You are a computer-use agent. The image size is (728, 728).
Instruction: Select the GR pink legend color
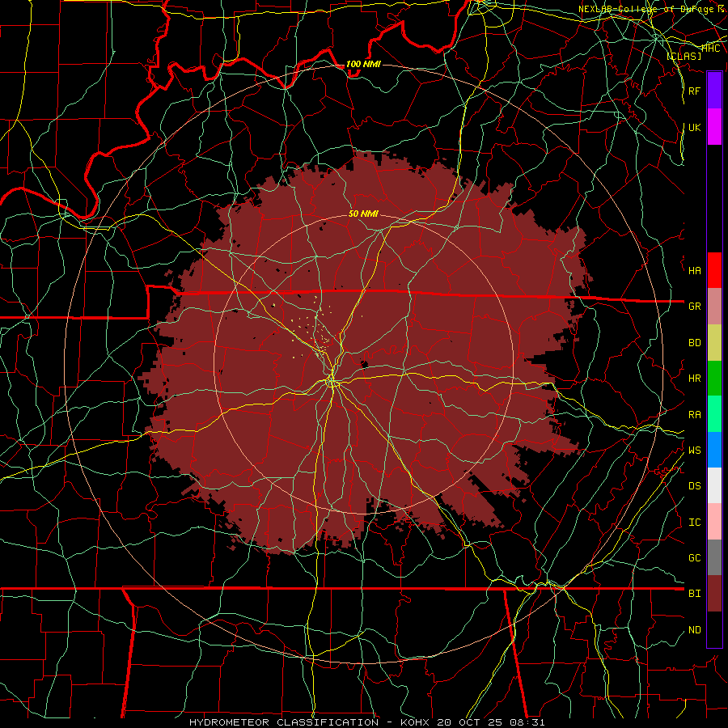click(714, 306)
